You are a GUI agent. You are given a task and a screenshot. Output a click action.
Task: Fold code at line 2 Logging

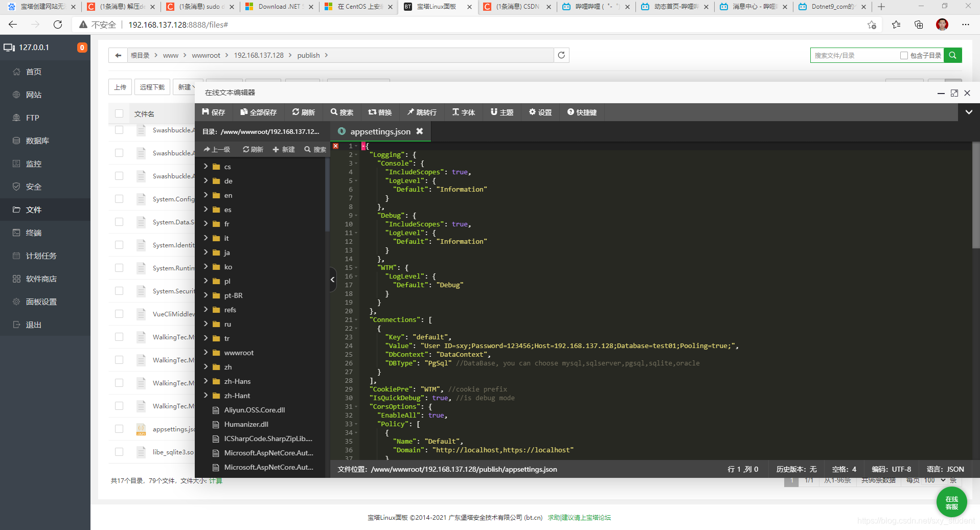tap(356, 155)
